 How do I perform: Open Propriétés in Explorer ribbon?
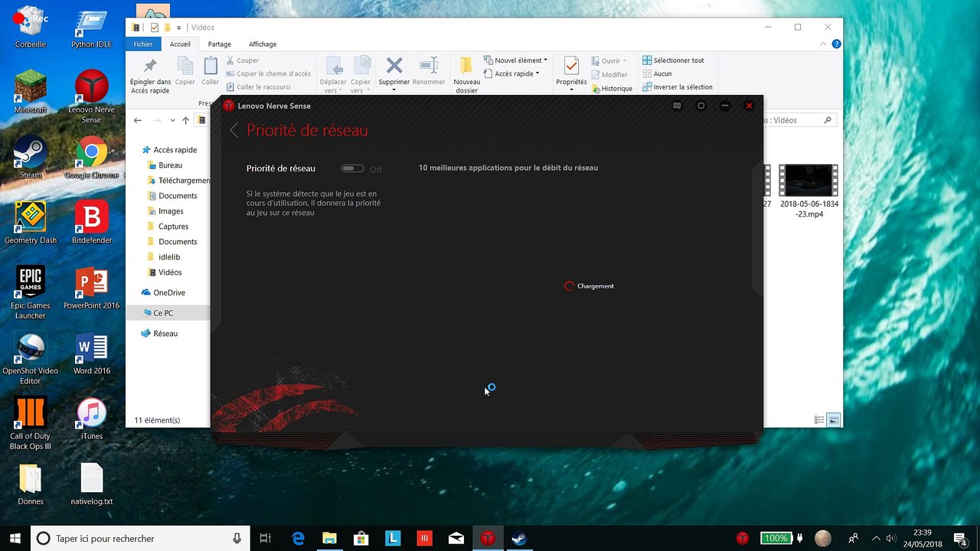point(571,73)
